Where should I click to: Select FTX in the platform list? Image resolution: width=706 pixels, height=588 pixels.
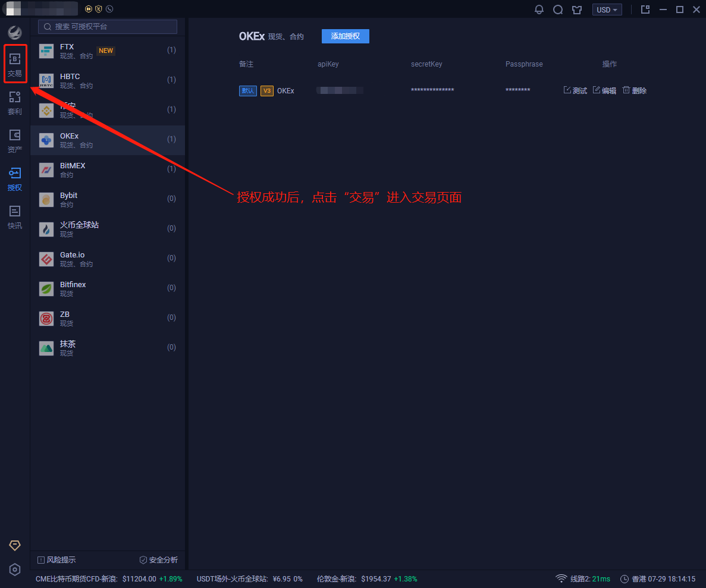click(108, 51)
